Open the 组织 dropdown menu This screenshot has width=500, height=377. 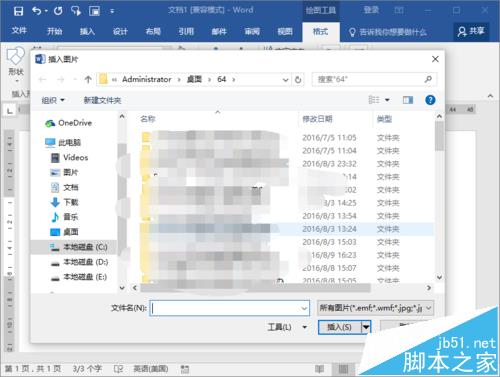[53, 100]
